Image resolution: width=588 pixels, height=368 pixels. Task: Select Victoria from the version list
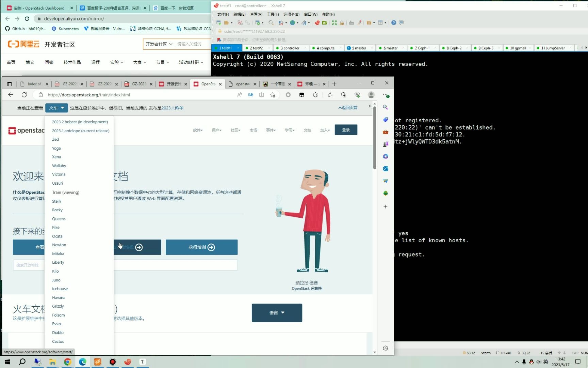coord(59,174)
